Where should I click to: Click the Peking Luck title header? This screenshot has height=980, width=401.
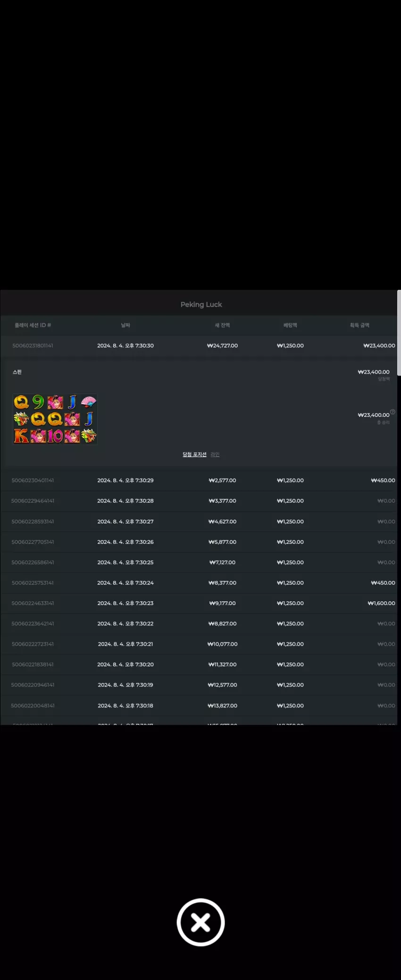pyautogui.click(x=201, y=304)
